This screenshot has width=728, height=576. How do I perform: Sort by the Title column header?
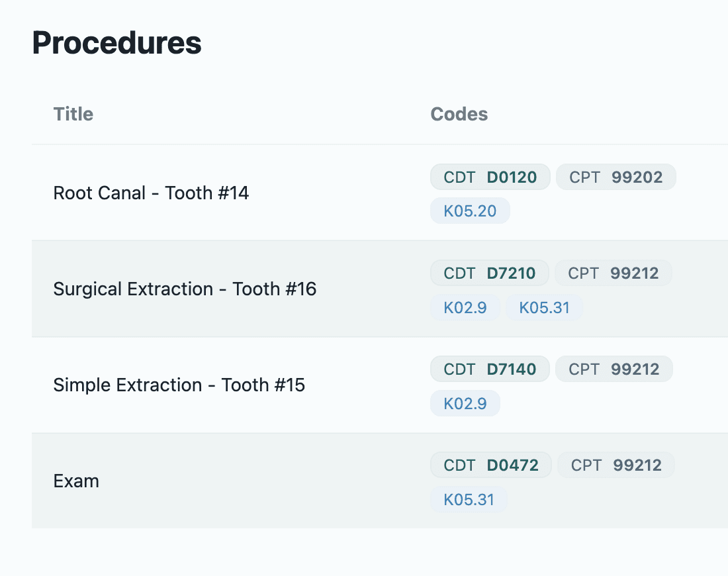click(x=73, y=114)
